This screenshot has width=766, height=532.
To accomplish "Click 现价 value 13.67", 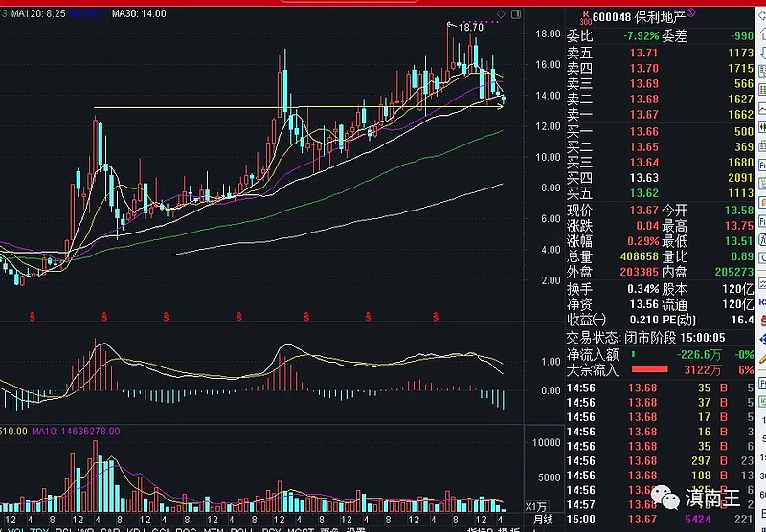I will point(643,211).
